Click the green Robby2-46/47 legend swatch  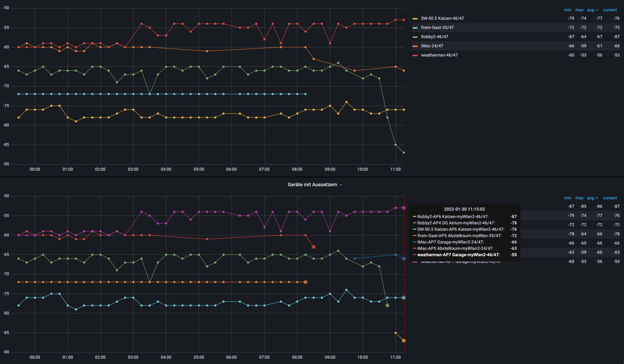(415, 37)
